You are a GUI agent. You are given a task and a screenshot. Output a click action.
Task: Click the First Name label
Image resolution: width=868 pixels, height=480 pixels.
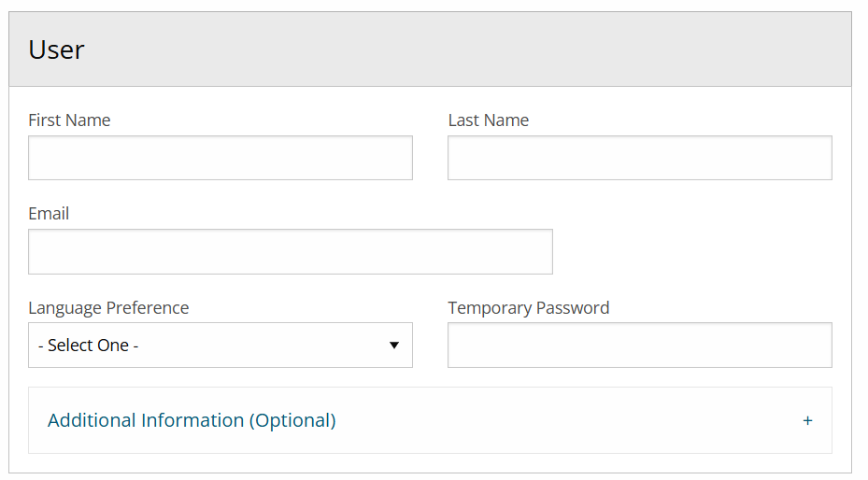click(69, 120)
